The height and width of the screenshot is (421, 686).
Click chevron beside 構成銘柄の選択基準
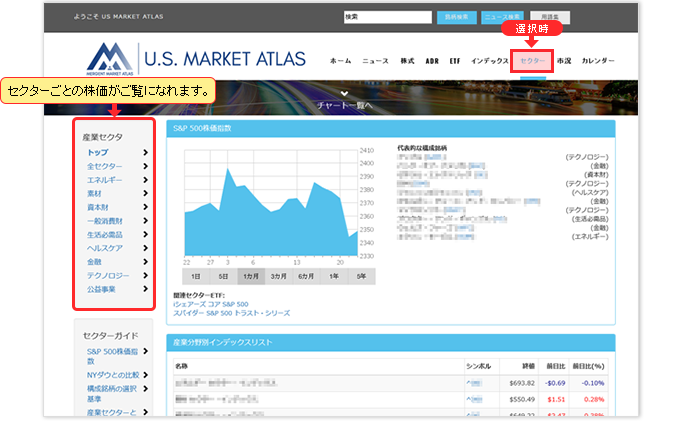[x=146, y=389]
